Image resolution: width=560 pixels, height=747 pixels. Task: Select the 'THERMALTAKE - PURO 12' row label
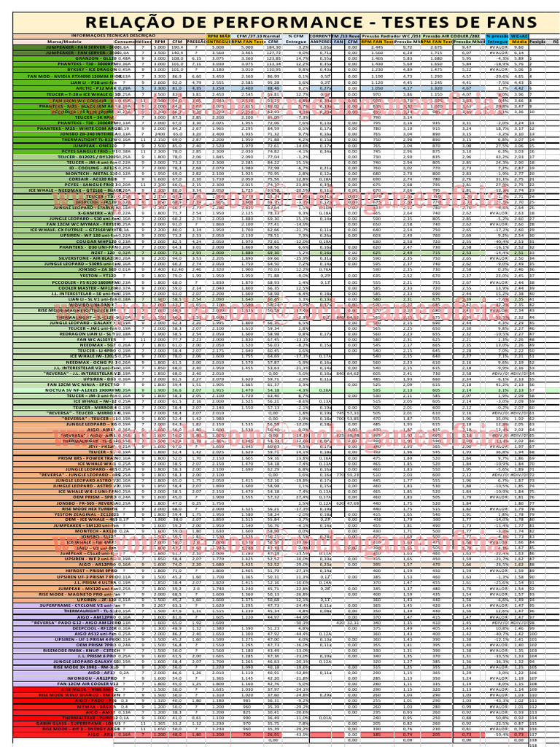[88, 718]
